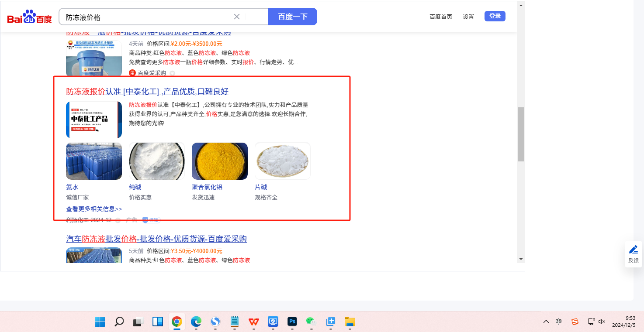The height and width of the screenshot is (332, 644).
Task: Open the 片碱 product link
Action: pos(261,187)
